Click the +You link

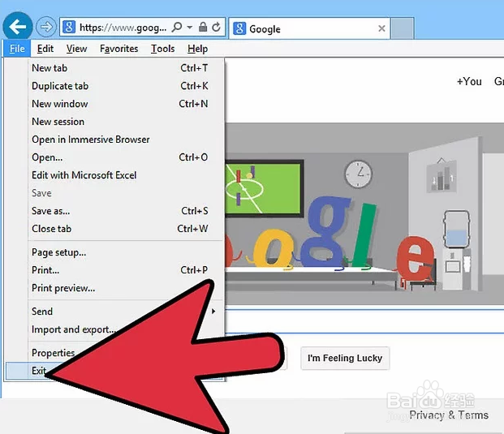469,81
